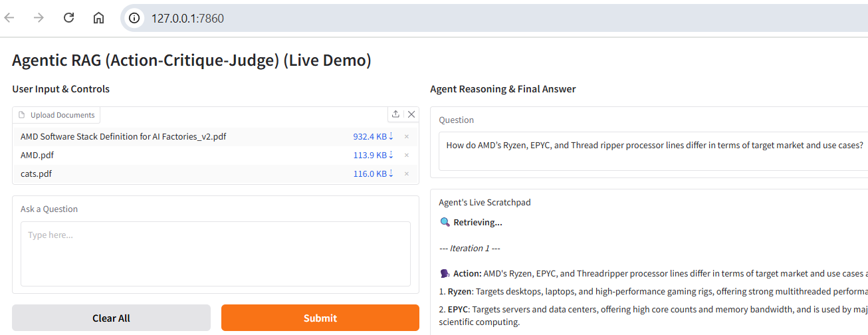The height and width of the screenshot is (335, 868).
Task: Focus the Ask a Question text box
Action: point(215,253)
